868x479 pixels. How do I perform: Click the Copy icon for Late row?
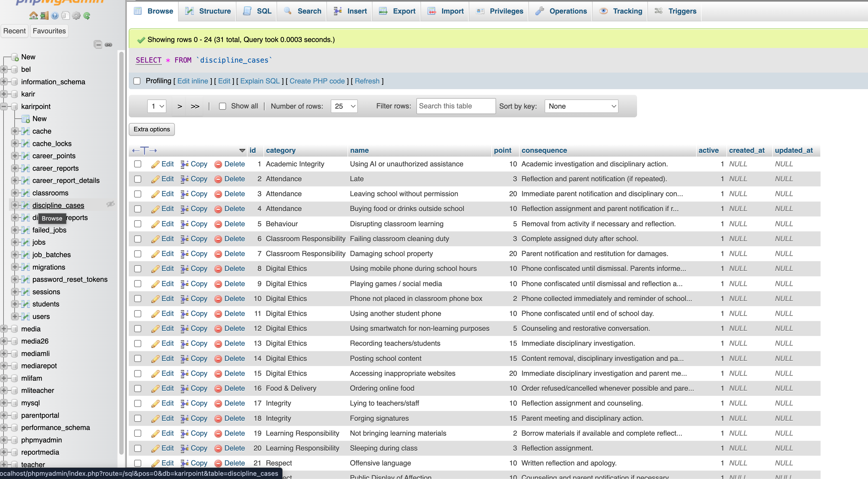tap(184, 179)
